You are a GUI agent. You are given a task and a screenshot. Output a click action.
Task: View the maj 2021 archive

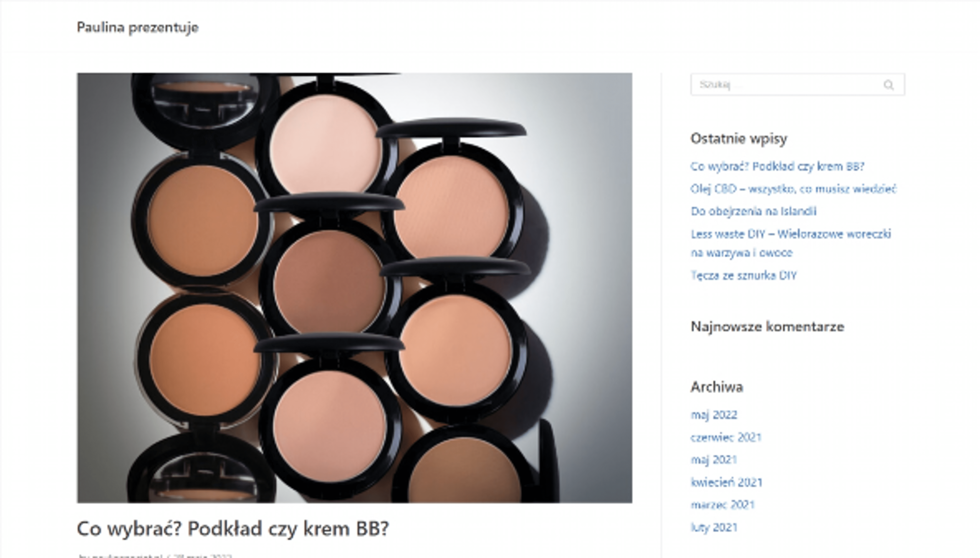tap(714, 460)
